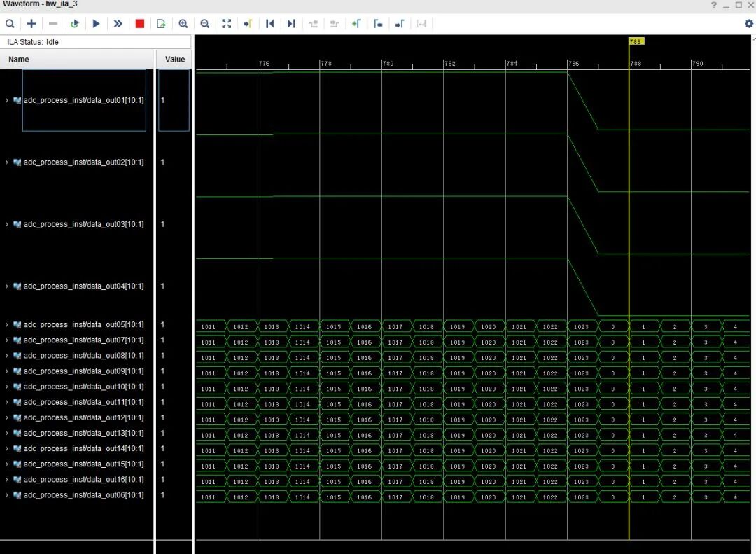Click the Name column header
This screenshot has width=756, height=554.
(x=19, y=60)
